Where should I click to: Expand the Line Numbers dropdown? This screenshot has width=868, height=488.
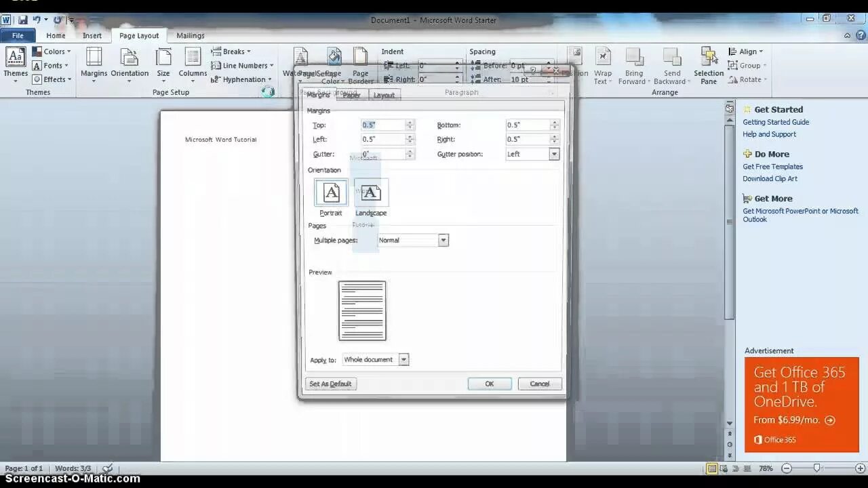pos(242,66)
